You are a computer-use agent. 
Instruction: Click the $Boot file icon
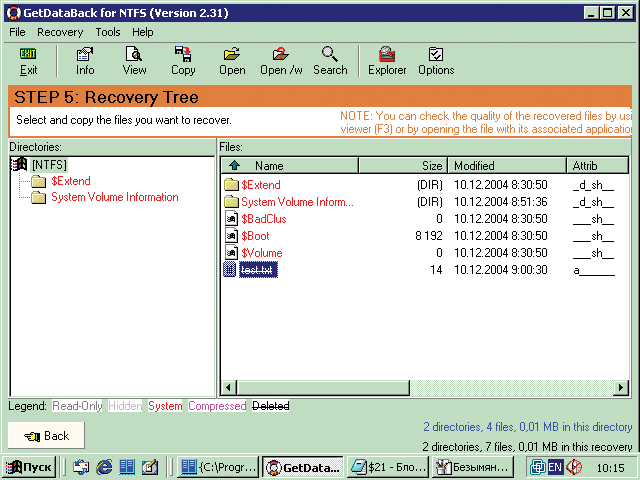pyautogui.click(x=231, y=236)
